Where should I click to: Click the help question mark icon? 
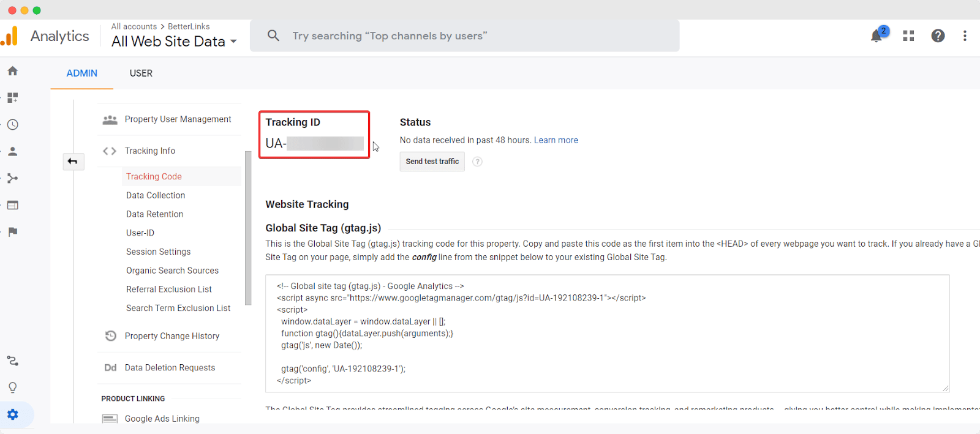938,36
